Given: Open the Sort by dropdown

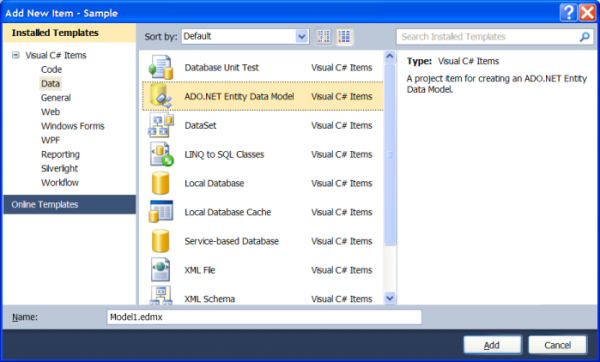Looking at the screenshot, I should (x=302, y=36).
